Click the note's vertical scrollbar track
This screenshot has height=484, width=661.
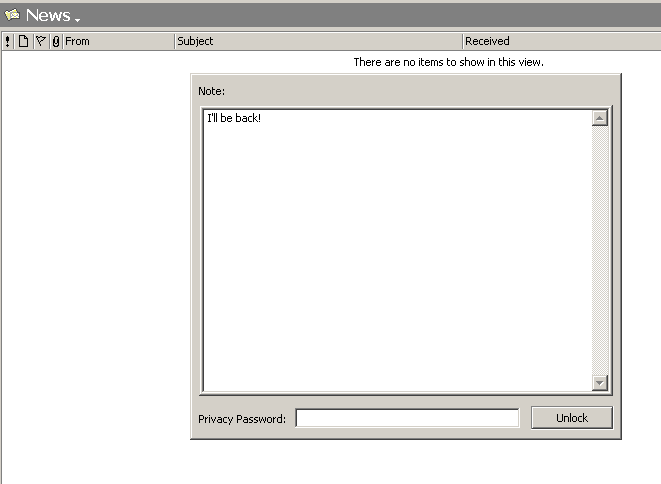coord(600,250)
